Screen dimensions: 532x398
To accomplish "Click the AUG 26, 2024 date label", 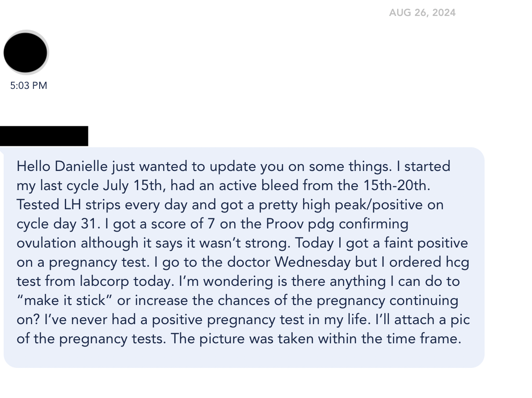I will pyautogui.click(x=422, y=13).
